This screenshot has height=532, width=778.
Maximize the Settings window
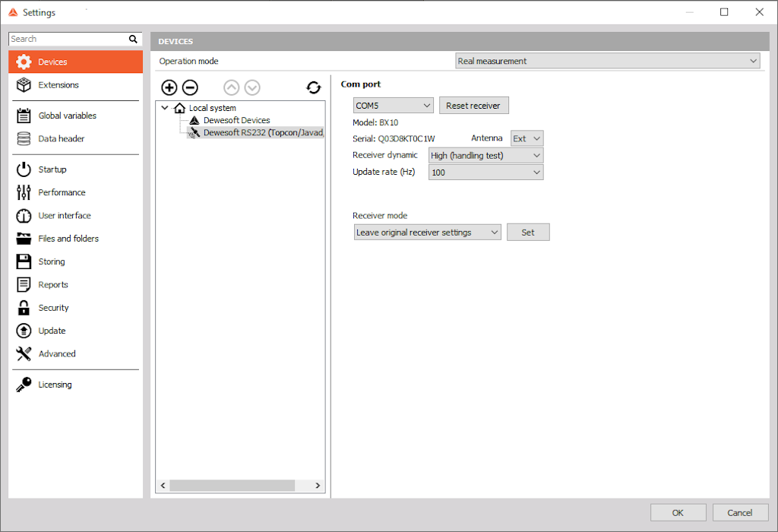(x=724, y=12)
